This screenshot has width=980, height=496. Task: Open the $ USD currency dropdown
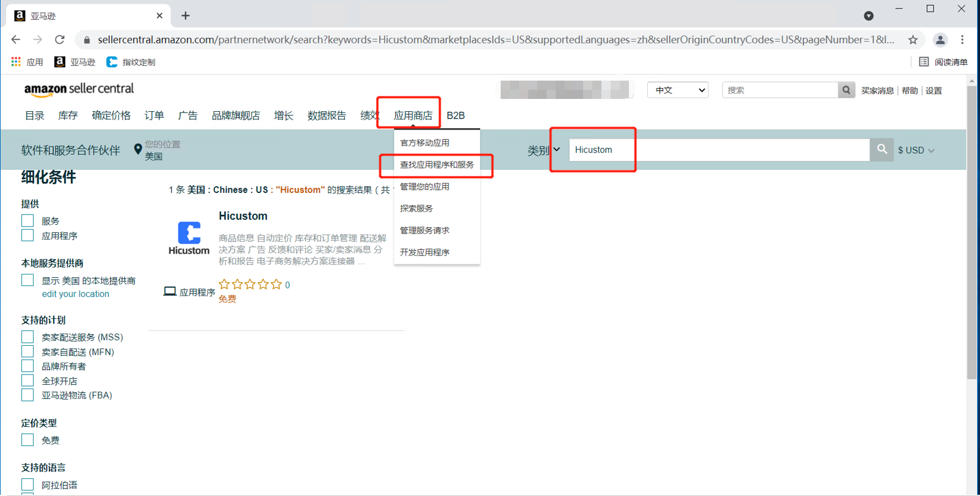pyautogui.click(x=916, y=150)
